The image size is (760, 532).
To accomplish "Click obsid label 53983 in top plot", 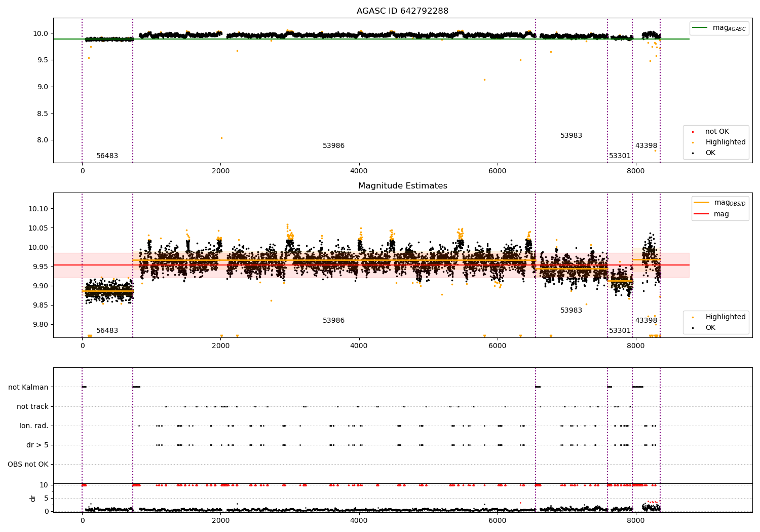I will [x=571, y=136].
